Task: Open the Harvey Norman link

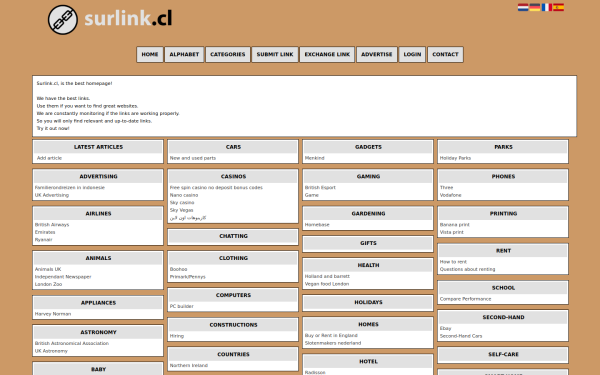Action: tap(53, 314)
